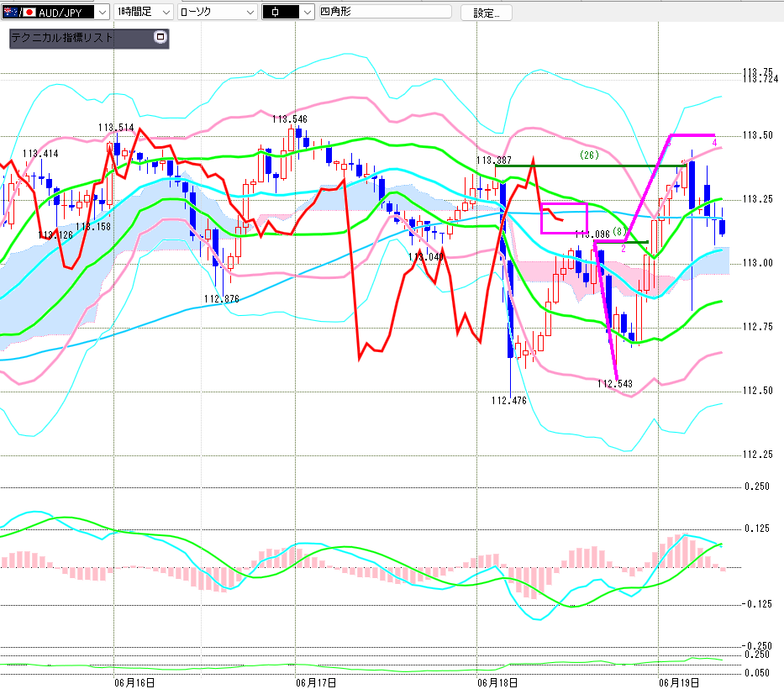Image resolution: width=784 pixels, height=689 pixels.
Task: Select the 113.158 price label
Action: 93,227
